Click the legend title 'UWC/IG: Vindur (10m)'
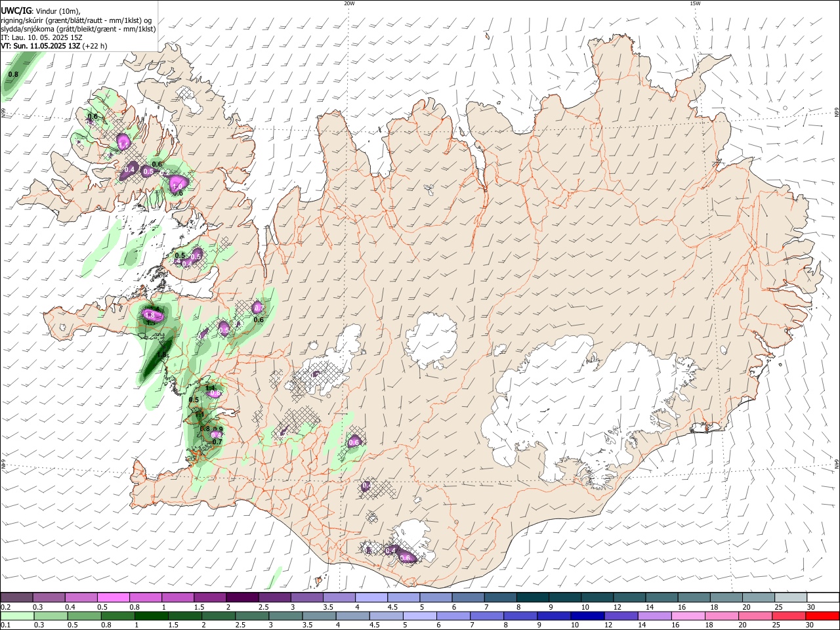Screen dimensions: 840x630 click(x=40, y=11)
